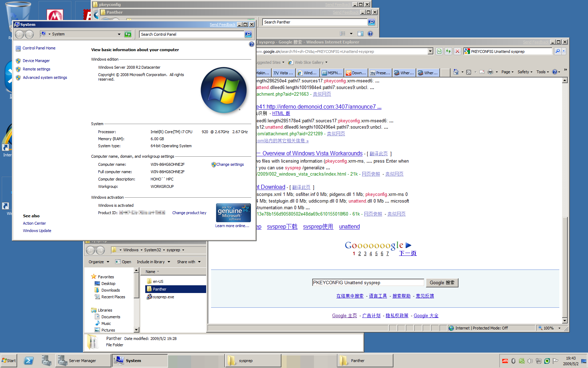Click IE stop button
The width and height of the screenshot is (588, 368).
point(457,51)
